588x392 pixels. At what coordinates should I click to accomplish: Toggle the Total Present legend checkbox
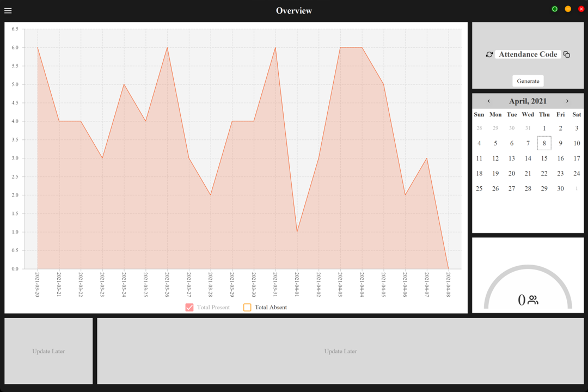(x=189, y=307)
